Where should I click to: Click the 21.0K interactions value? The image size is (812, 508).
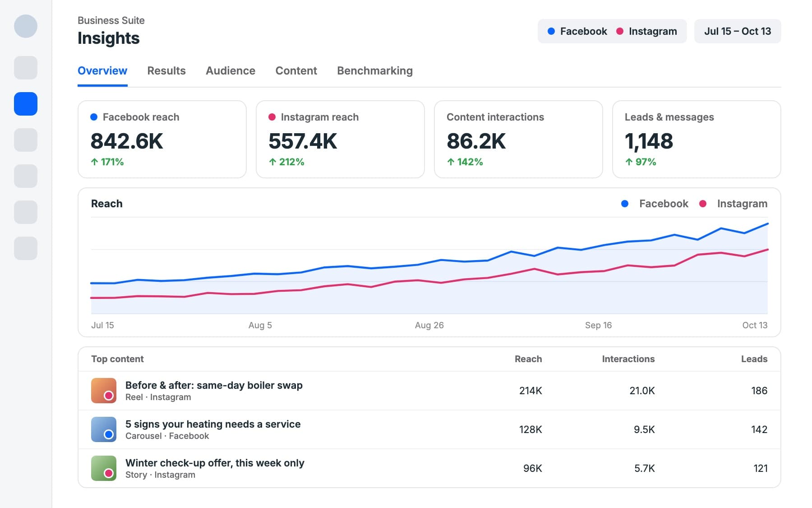[642, 391]
